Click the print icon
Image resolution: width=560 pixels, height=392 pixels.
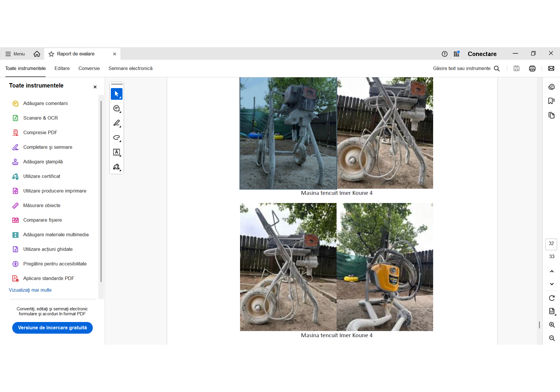click(532, 69)
